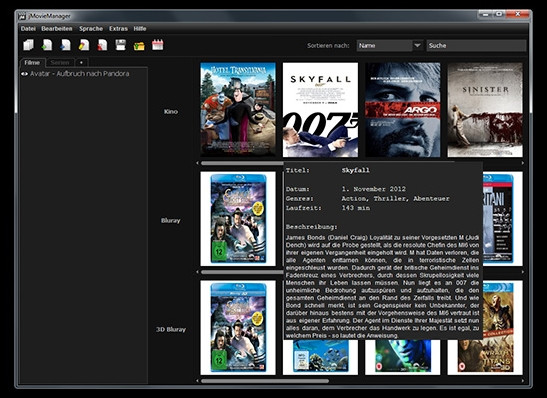Screen dimensions: 547x398
Task: Click the add document icon with green arrow
Action: coord(47,45)
